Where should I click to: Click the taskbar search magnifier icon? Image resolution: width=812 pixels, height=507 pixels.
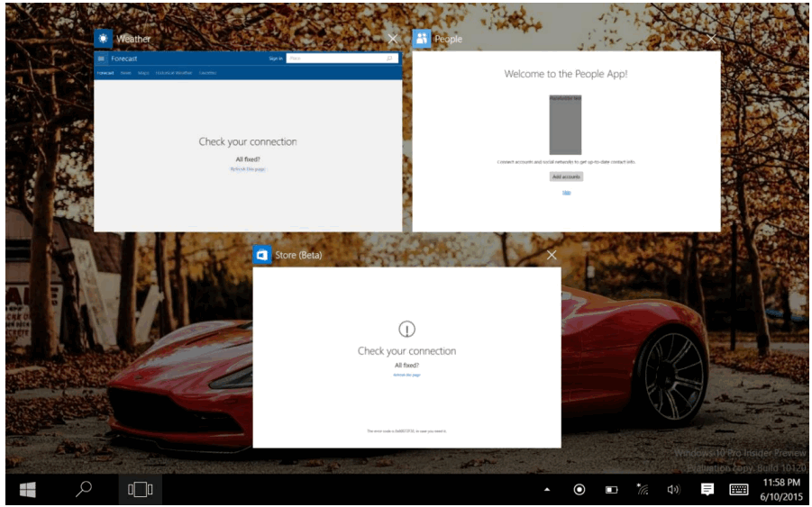coord(83,489)
